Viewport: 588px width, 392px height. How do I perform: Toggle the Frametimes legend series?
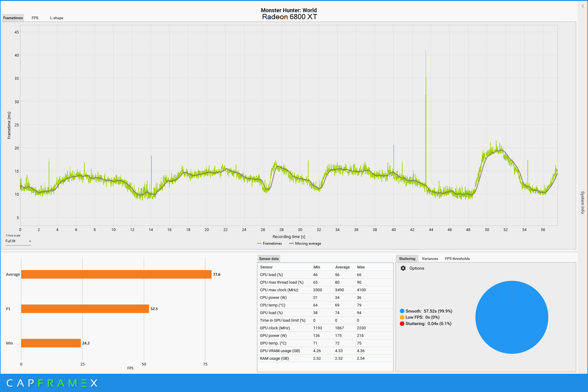coord(269,243)
